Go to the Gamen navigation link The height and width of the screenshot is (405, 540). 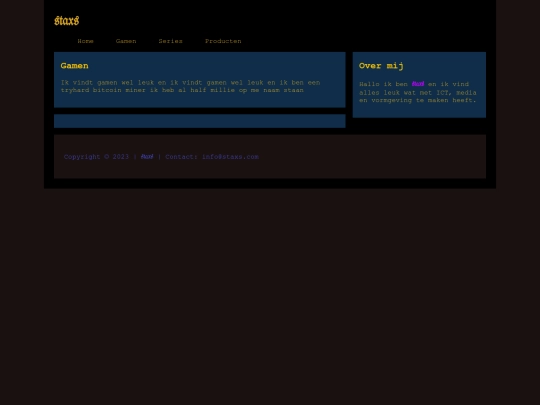(126, 41)
